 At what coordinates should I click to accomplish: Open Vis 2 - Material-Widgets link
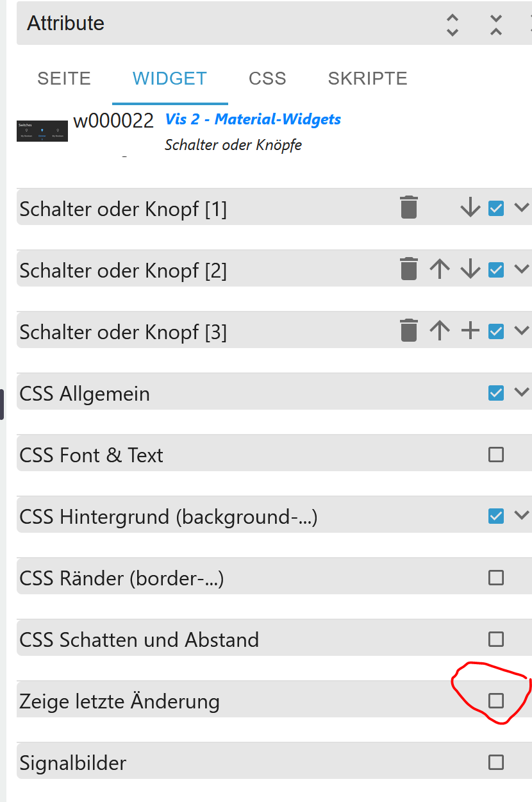click(253, 119)
